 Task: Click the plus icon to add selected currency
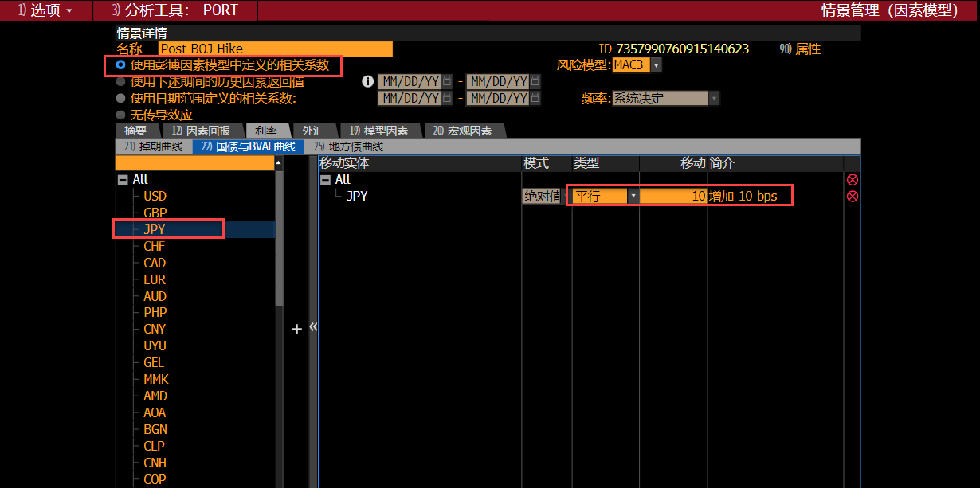tap(296, 329)
